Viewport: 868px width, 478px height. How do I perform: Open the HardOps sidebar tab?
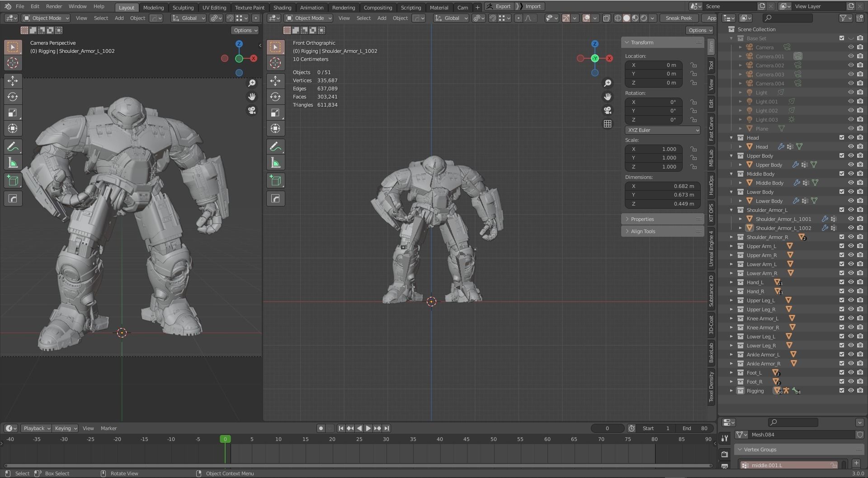pyautogui.click(x=711, y=185)
